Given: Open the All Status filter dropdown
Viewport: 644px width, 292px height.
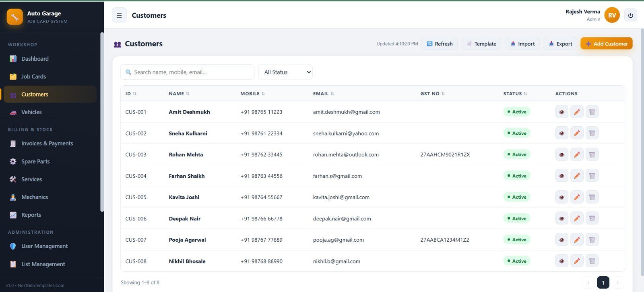Looking at the screenshot, I should click(285, 72).
